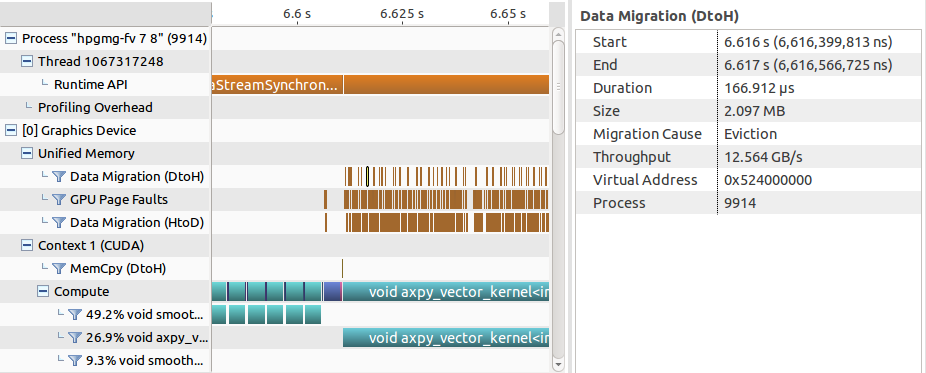Collapse the Unified Memory node
The height and width of the screenshot is (373, 926).
pos(27,153)
